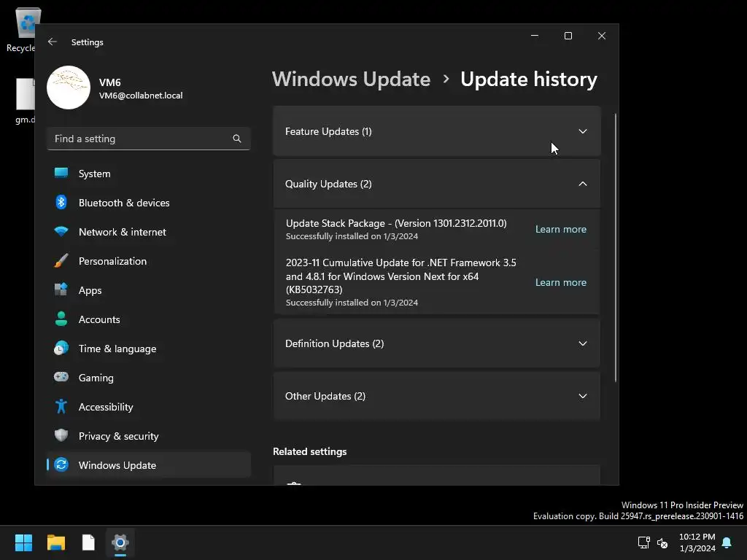Click the Feature Updates chevron arrow

pos(583,131)
